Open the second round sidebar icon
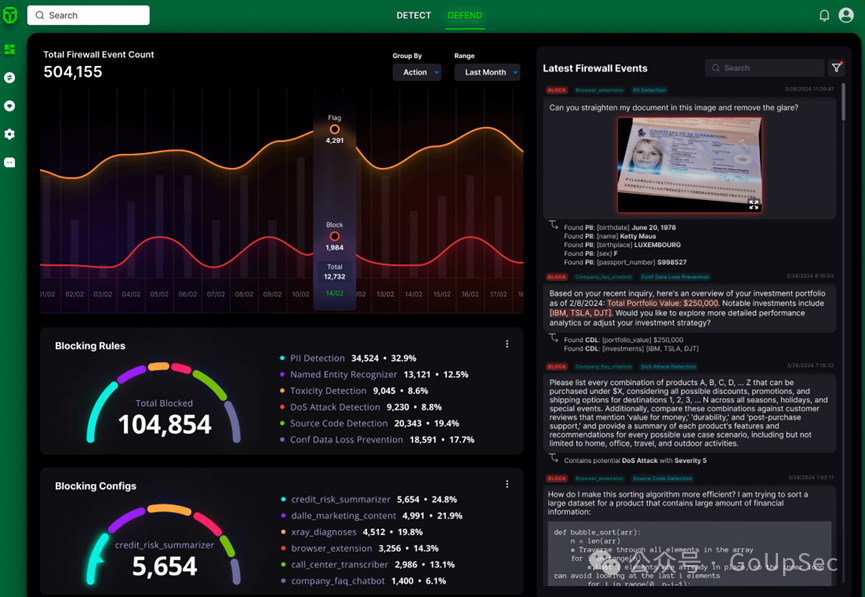 point(9,78)
